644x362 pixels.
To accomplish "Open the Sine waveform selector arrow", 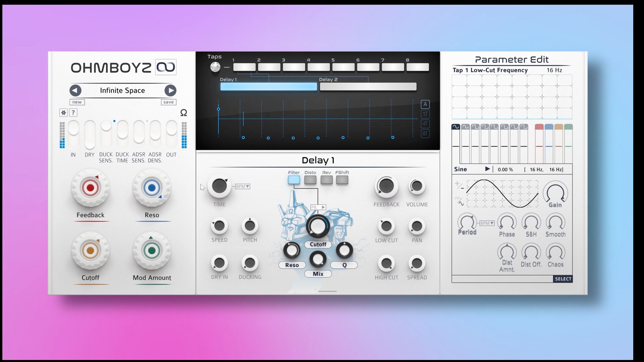I will pos(487,169).
